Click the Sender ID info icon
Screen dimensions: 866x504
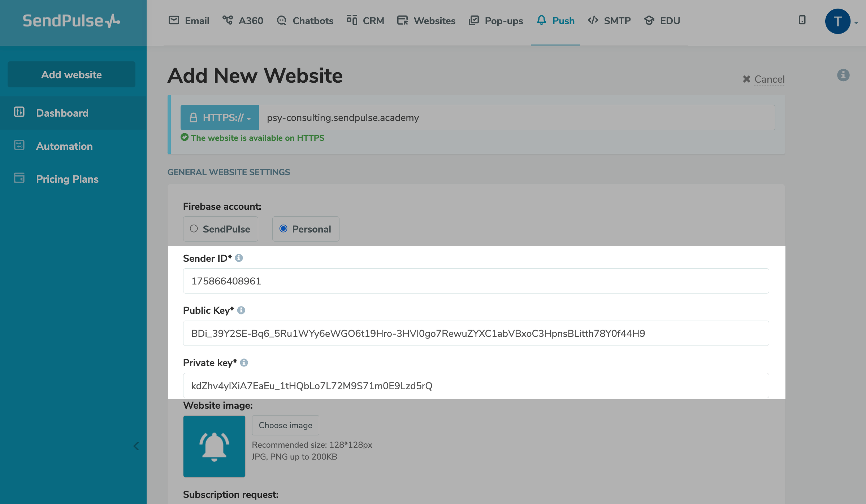point(239,258)
